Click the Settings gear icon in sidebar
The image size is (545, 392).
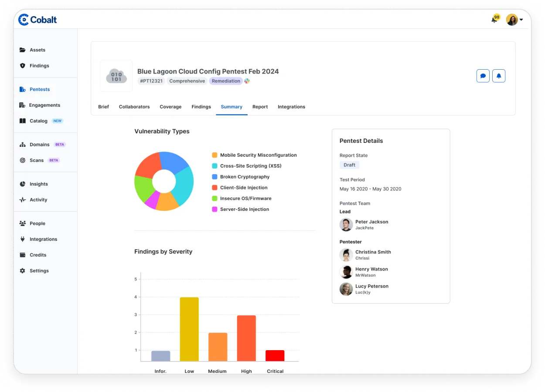23,271
